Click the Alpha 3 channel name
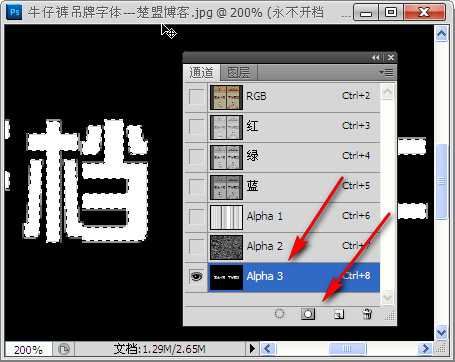The height and width of the screenshot is (362, 455). click(x=265, y=276)
